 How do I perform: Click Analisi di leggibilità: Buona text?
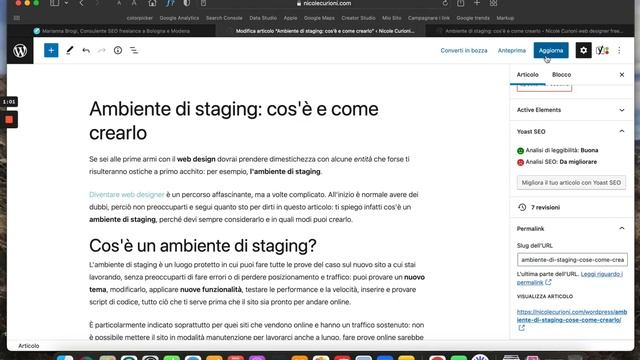pos(562,150)
